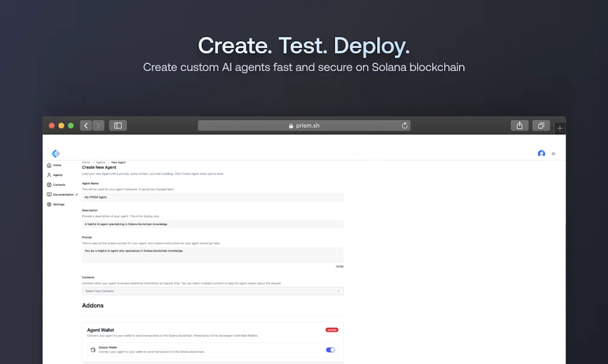608x364 pixels.
Task: Go to Agents in the sidebar
Action: pyautogui.click(x=58, y=175)
